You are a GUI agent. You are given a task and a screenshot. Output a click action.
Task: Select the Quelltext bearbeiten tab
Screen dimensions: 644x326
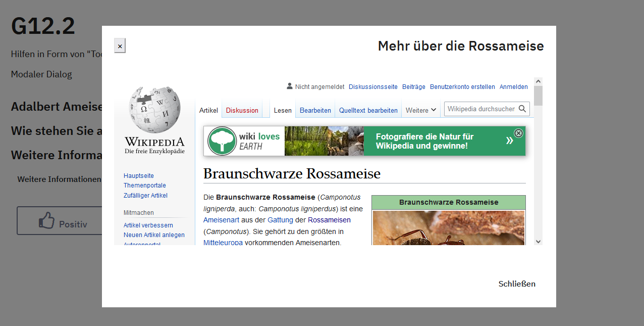[368, 110]
